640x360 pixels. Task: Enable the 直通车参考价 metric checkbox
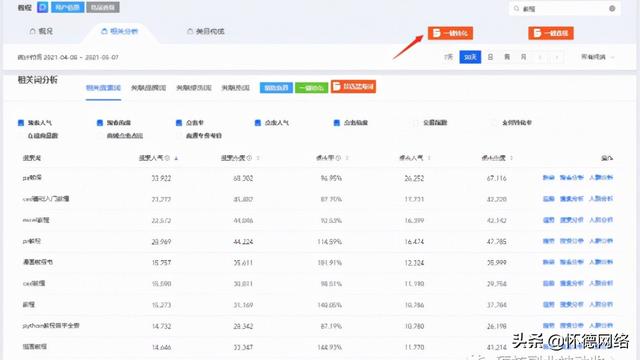(179, 136)
